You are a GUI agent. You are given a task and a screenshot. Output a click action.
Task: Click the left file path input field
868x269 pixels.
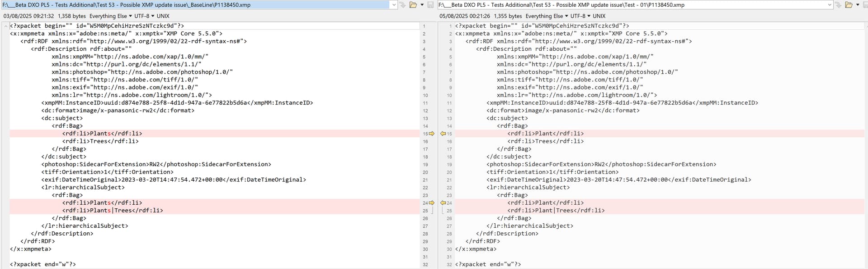pyautogui.click(x=194, y=5)
